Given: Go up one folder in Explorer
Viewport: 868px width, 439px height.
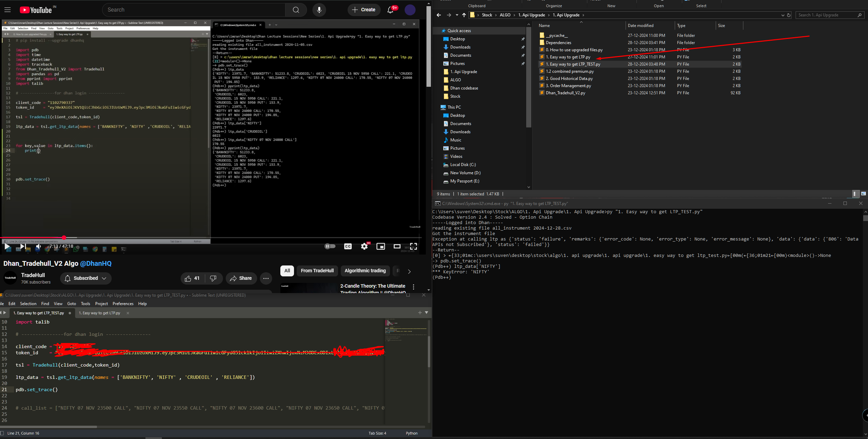Looking at the screenshot, I should tap(464, 15).
